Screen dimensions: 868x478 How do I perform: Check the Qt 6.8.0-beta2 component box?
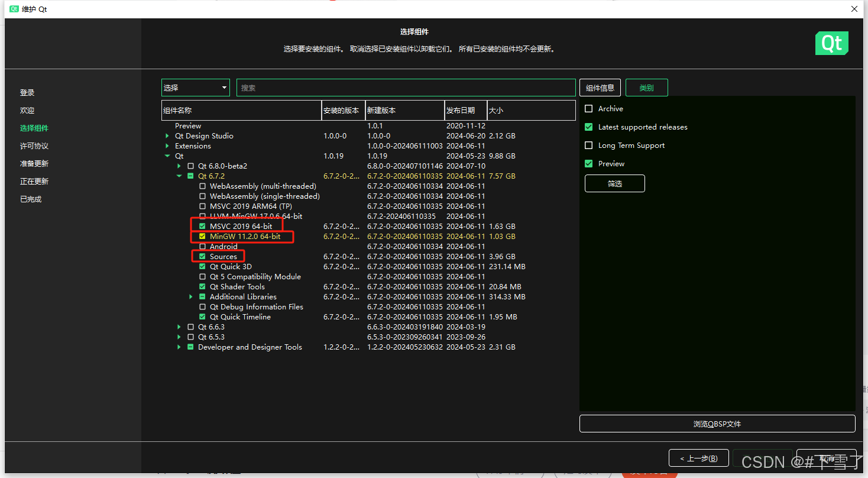click(x=190, y=166)
